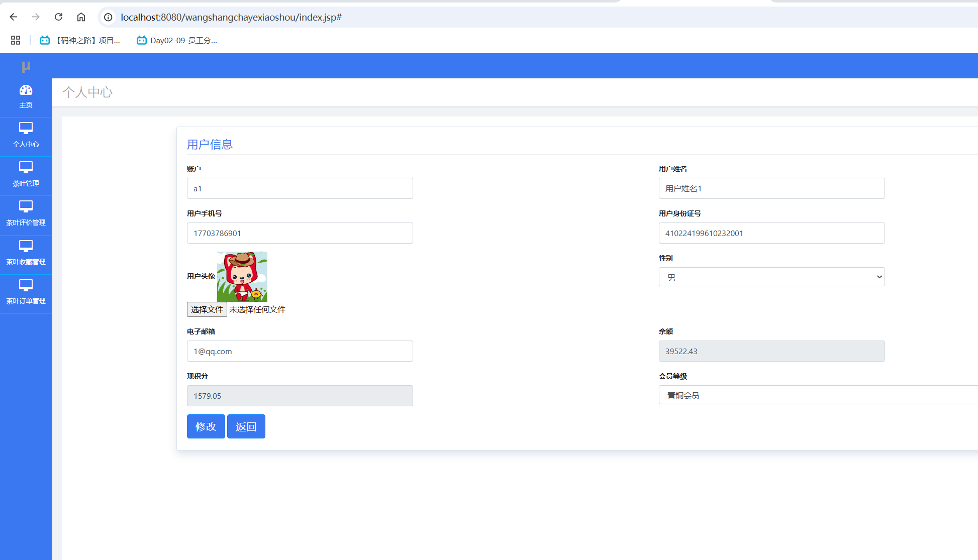The image size is (978, 560).
Task: Open 个人中心 monitor icon in sidebar
Action: point(26,128)
